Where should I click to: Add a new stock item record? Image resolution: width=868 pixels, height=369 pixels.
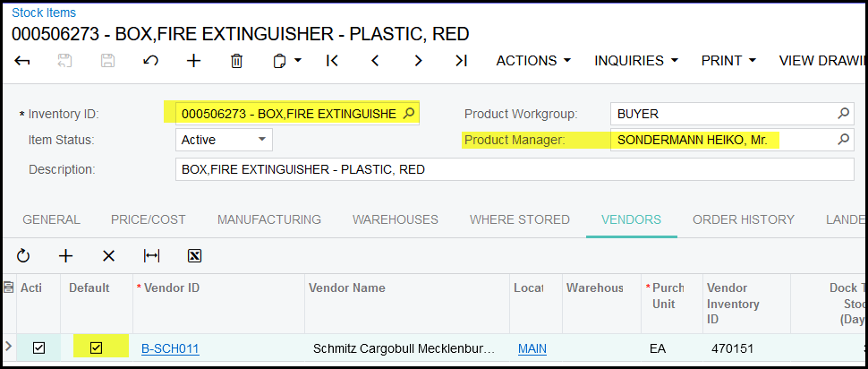193,61
